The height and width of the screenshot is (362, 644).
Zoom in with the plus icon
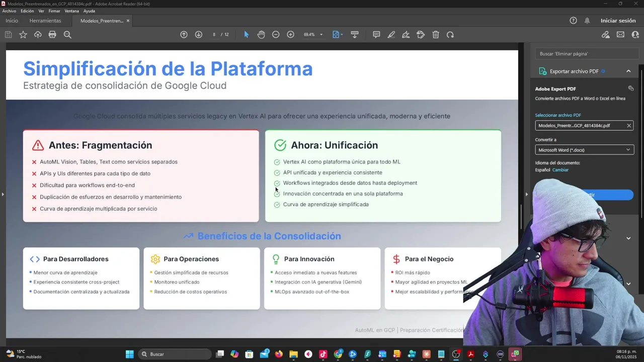click(x=290, y=35)
